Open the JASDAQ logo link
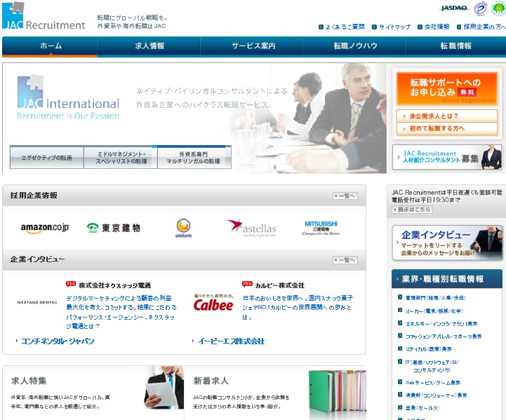 tap(453, 9)
